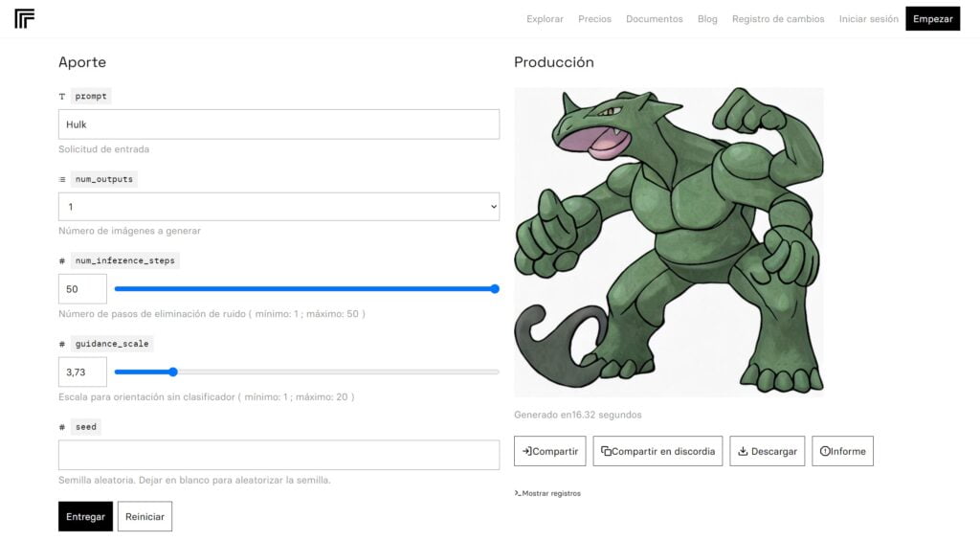Image resolution: width=980 pixels, height=541 pixels.
Task: Click the share arrow icon in Compartir
Action: pos(527,451)
